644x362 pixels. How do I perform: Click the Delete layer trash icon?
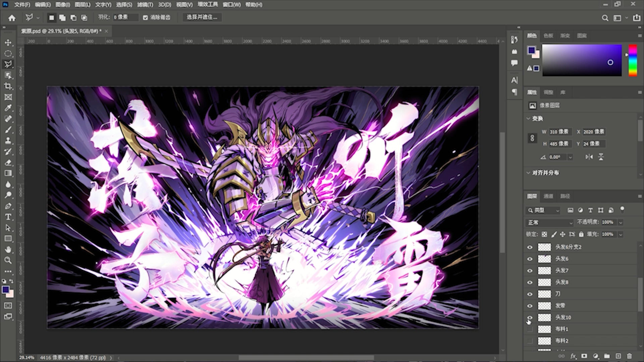point(630,356)
